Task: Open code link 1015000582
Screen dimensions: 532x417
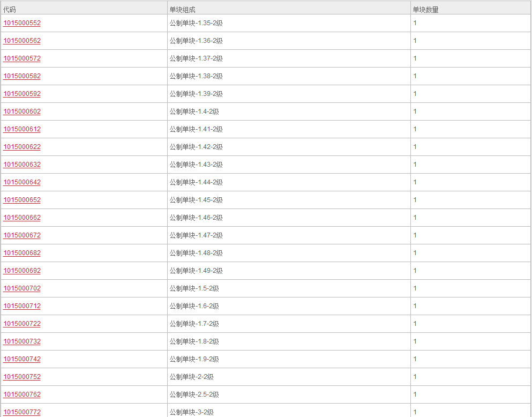Action: (x=22, y=76)
